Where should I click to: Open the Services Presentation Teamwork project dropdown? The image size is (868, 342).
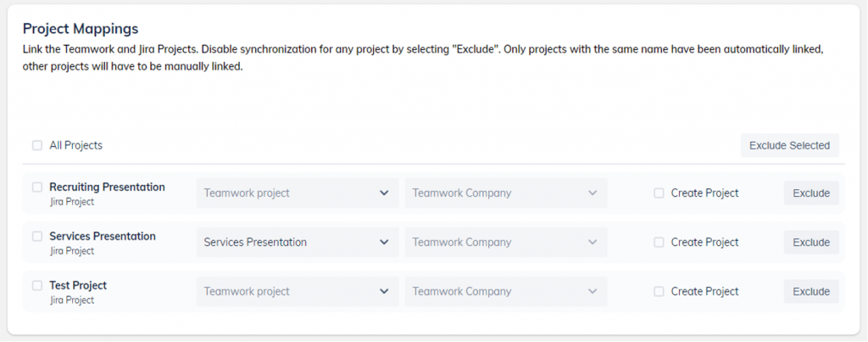click(x=297, y=243)
